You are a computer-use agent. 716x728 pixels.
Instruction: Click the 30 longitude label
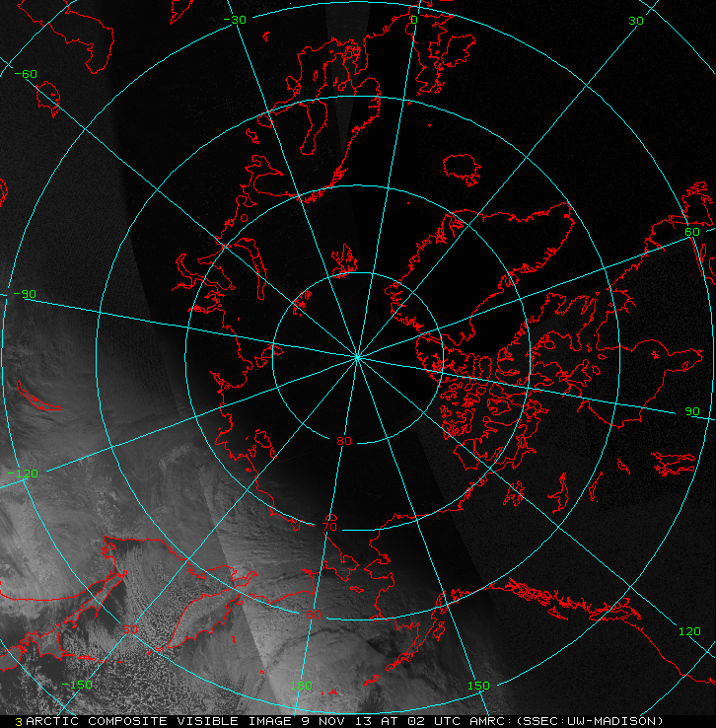click(x=636, y=21)
